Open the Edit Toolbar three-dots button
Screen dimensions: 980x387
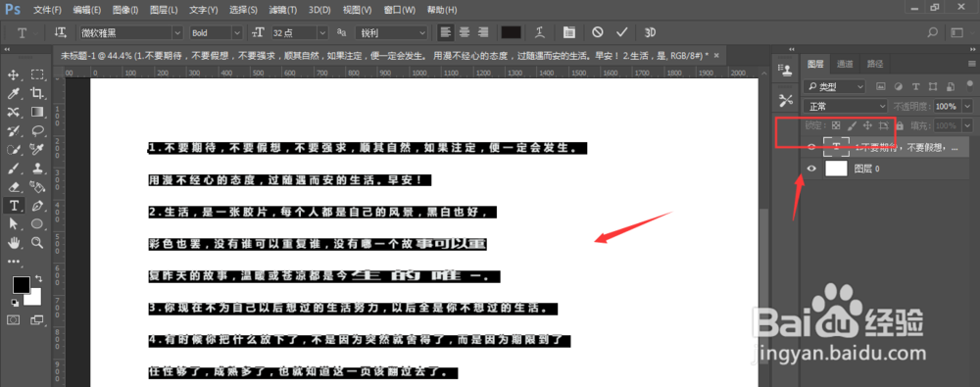point(13,261)
